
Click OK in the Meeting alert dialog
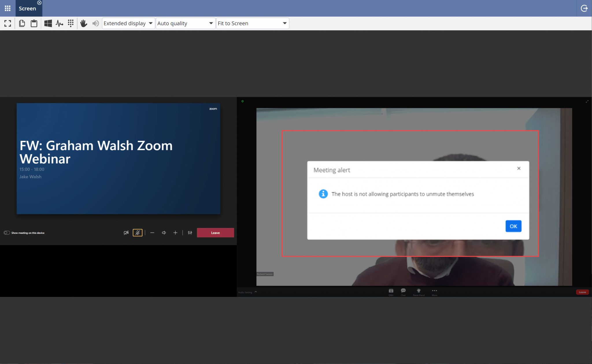[513, 226]
